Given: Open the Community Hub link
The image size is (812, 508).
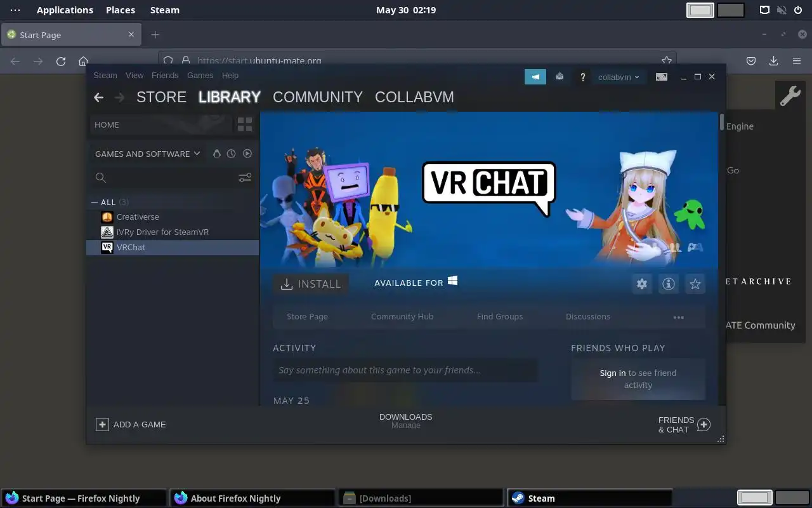Looking at the screenshot, I should point(402,316).
